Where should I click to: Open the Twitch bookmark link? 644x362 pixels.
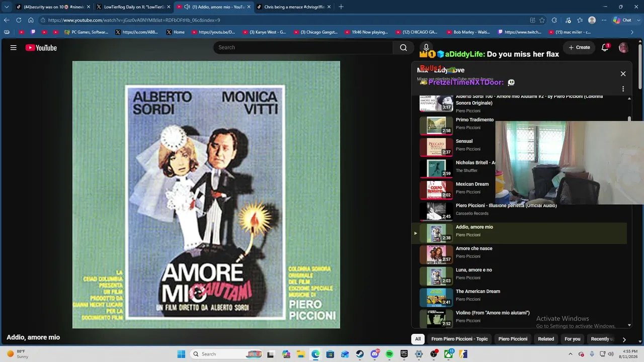tap(520, 32)
